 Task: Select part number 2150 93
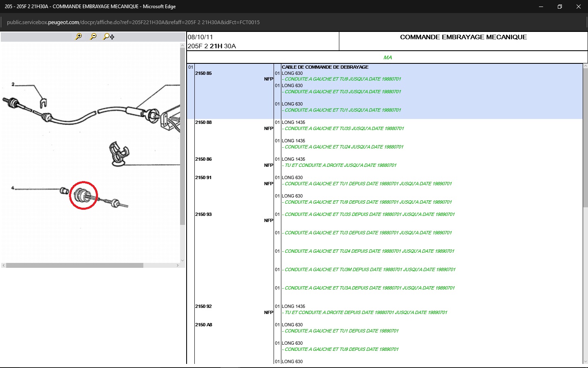click(203, 215)
